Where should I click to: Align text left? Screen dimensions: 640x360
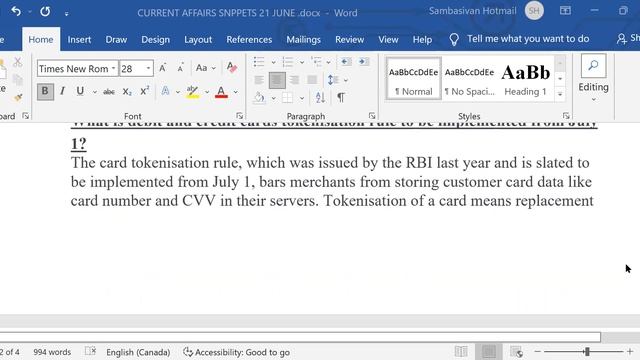(x=259, y=80)
